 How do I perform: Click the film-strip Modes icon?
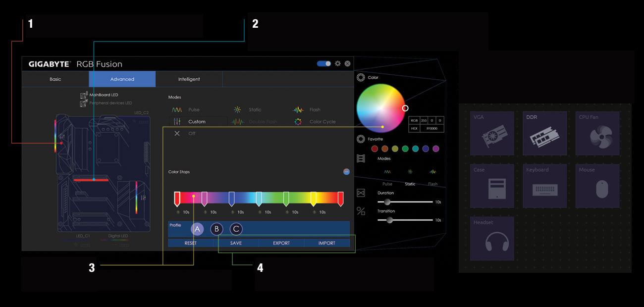pyautogui.click(x=361, y=158)
